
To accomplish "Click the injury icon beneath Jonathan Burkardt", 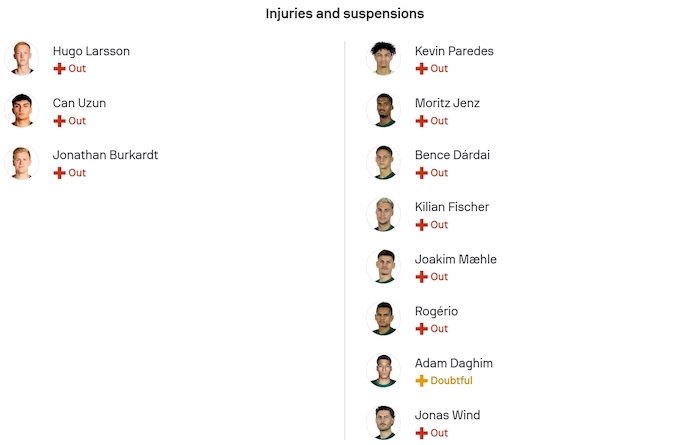I will pos(59,173).
